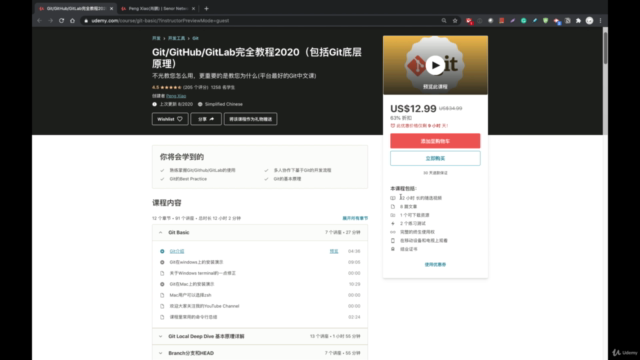640x360 pixels.
Task: Click the share arrow icon
Action: pyautogui.click(x=211, y=119)
